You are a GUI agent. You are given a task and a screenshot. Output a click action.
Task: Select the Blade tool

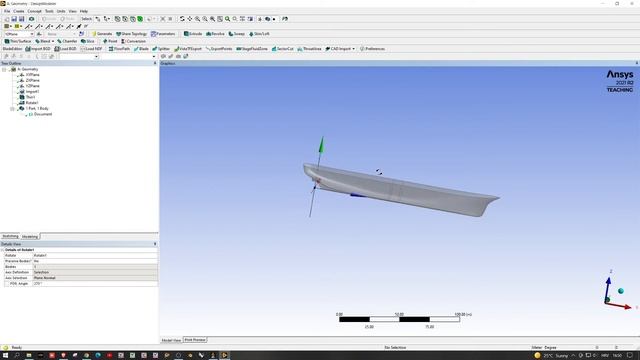[141, 49]
